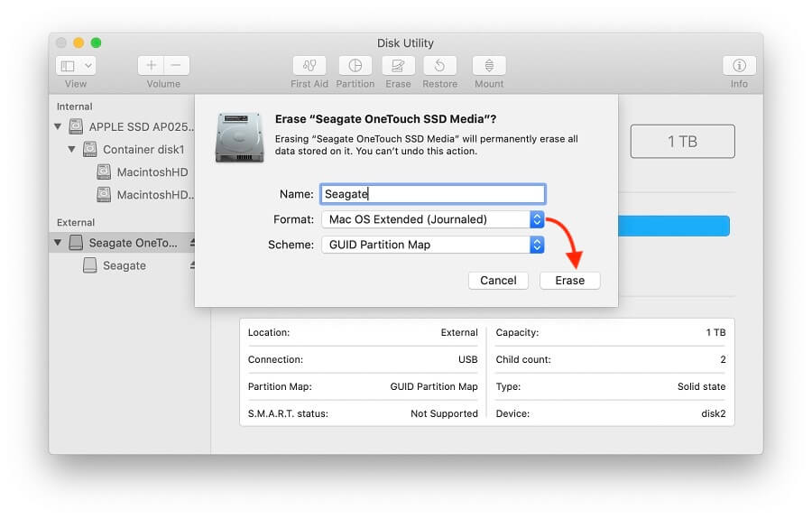Screen dimensions: 812x519
Task: Click the Container disk1 drive icon
Action: (x=89, y=149)
